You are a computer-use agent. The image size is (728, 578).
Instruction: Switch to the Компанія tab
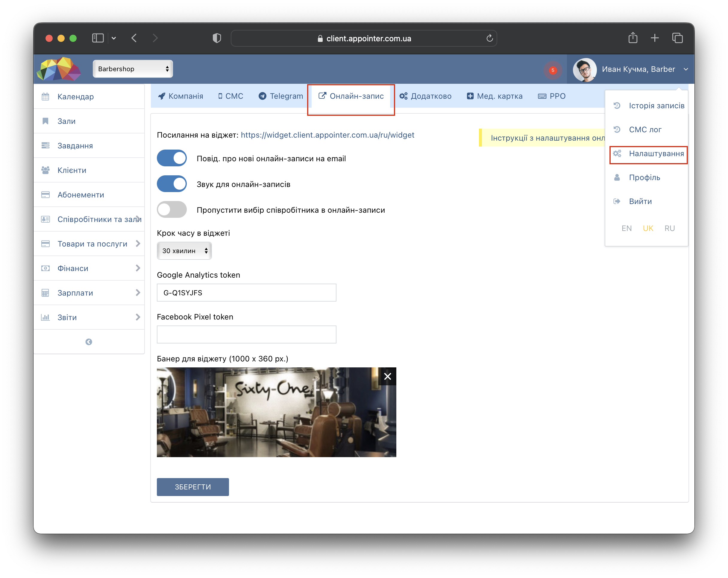coord(181,96)
